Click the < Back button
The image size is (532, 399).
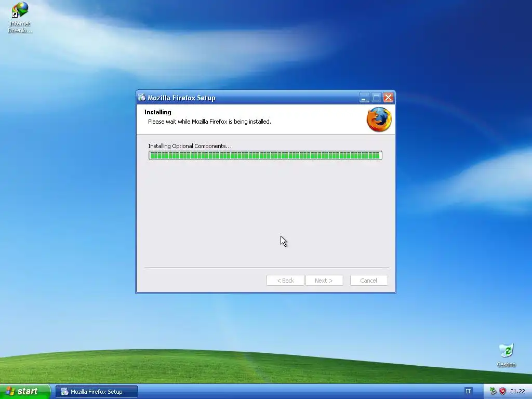pyautogui.click(x=285, y=280)
